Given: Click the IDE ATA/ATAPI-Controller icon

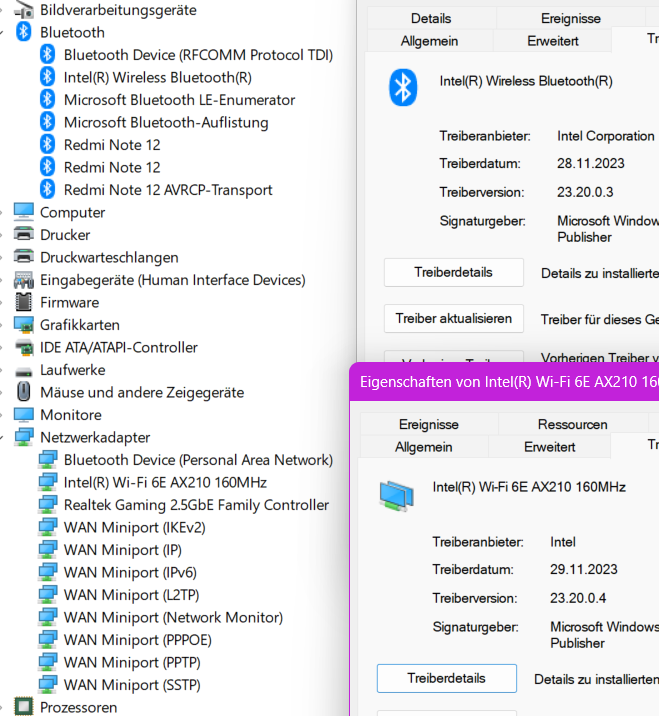Looking at the screenshot, I should (23, 347).
